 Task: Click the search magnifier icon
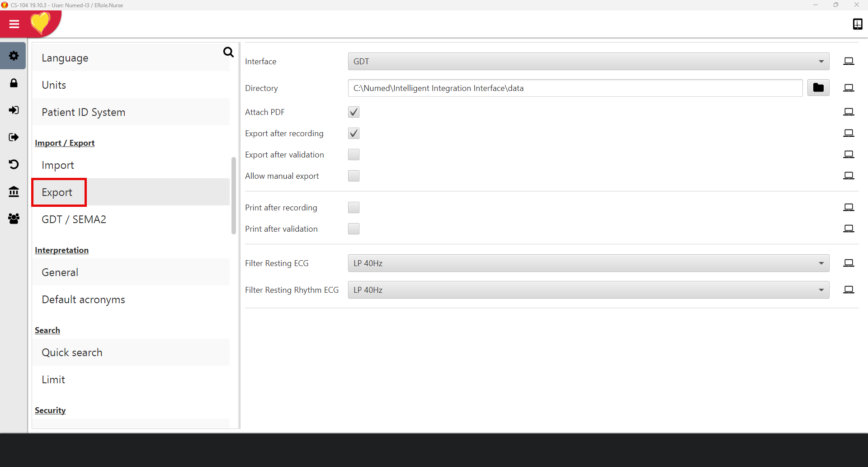228,52
